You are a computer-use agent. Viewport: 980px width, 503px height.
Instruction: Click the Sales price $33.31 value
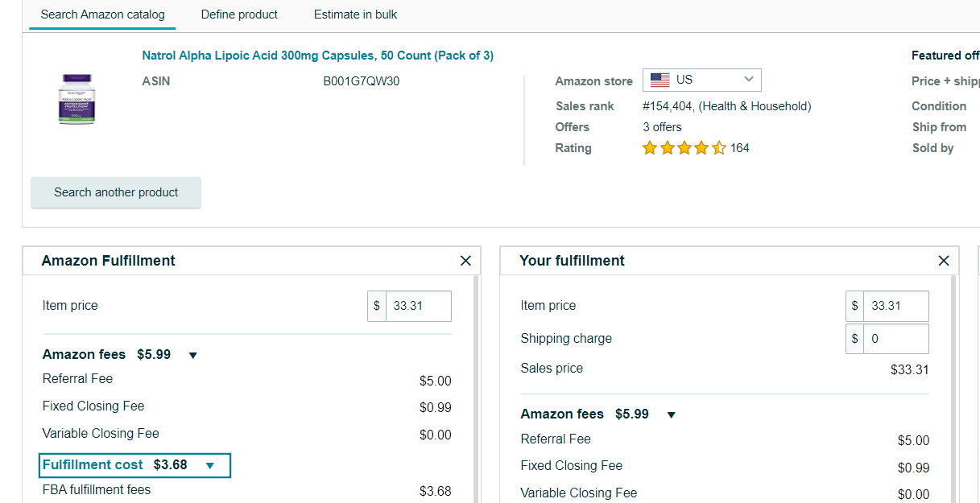(x=910, y=370)
